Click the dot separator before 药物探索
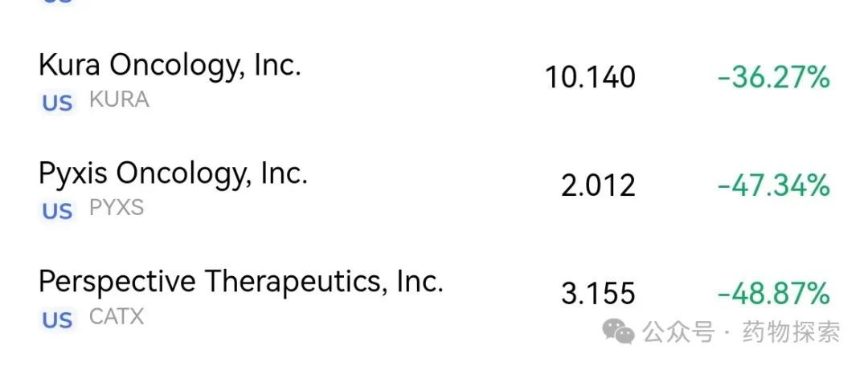Screen dimensions: 868x366 point(728,331)
